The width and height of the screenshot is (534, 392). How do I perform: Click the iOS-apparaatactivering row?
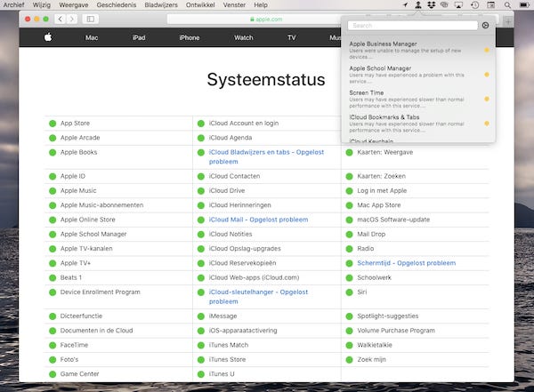267,331
